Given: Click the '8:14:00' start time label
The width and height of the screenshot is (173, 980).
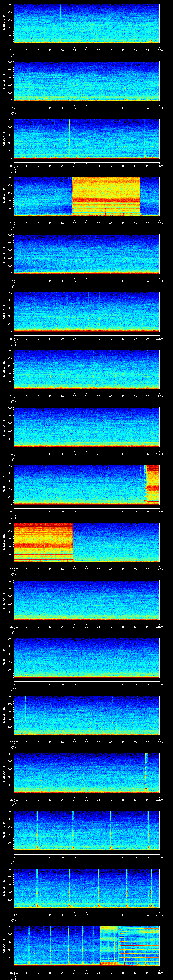Looking at the screenshot, I should (14, 50).
